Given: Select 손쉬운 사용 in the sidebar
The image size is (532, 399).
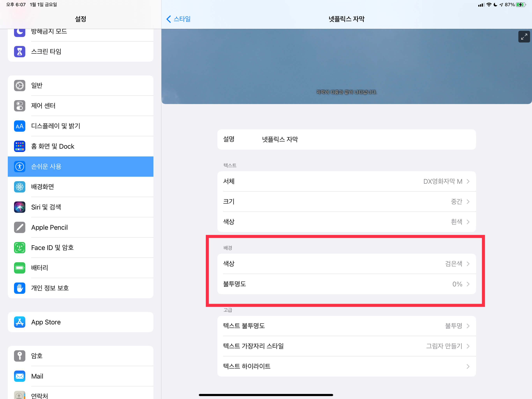Looking at the screenshot, I should [x=81, y=167].
